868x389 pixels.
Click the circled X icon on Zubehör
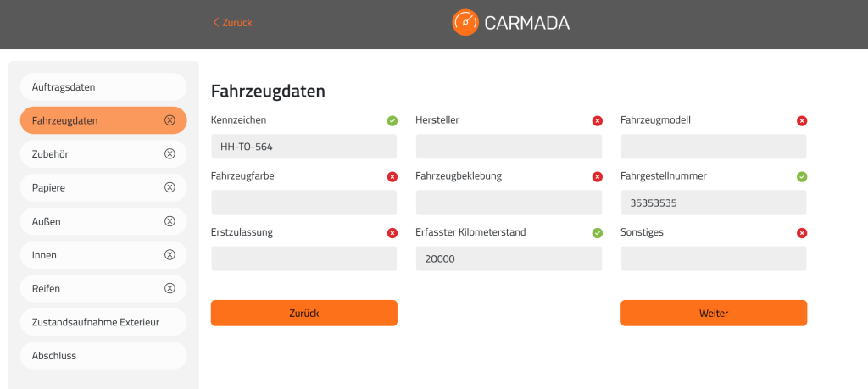[170, 154]
